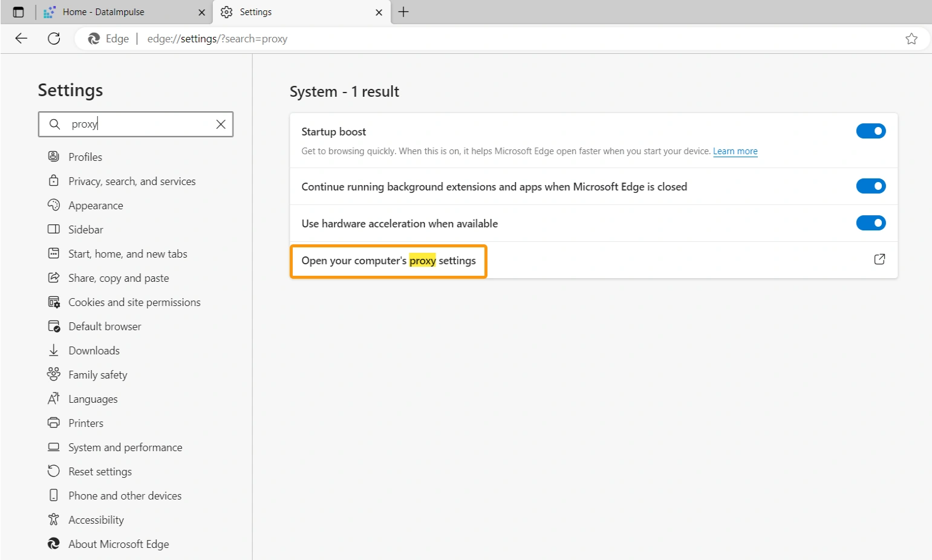932x560 pixels.
Task: Click the browser back arrow
Action: point(21,39)
